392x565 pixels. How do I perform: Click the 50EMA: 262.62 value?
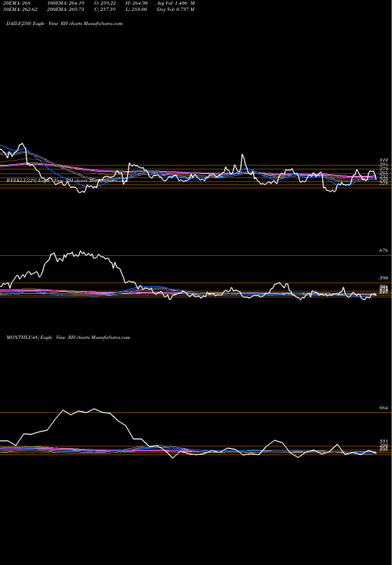click(21, 9)
